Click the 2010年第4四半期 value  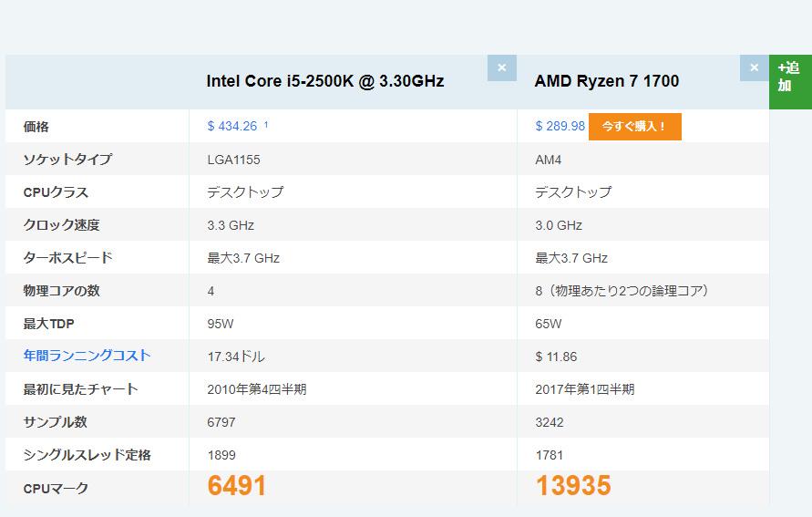(x=257, y=389)
